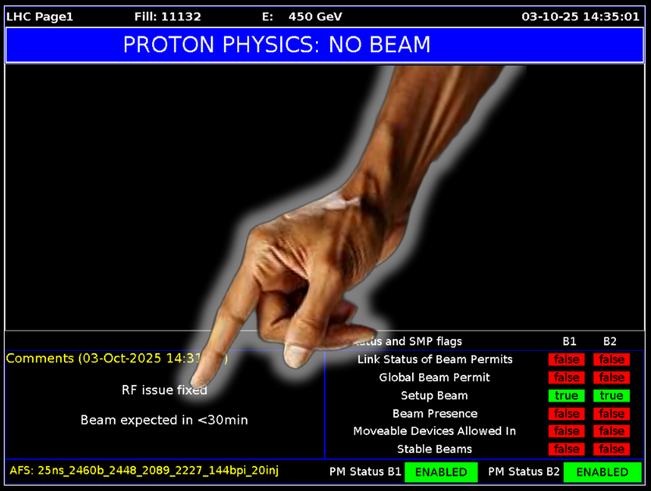Click the date and time stamp

coord(580,17)
